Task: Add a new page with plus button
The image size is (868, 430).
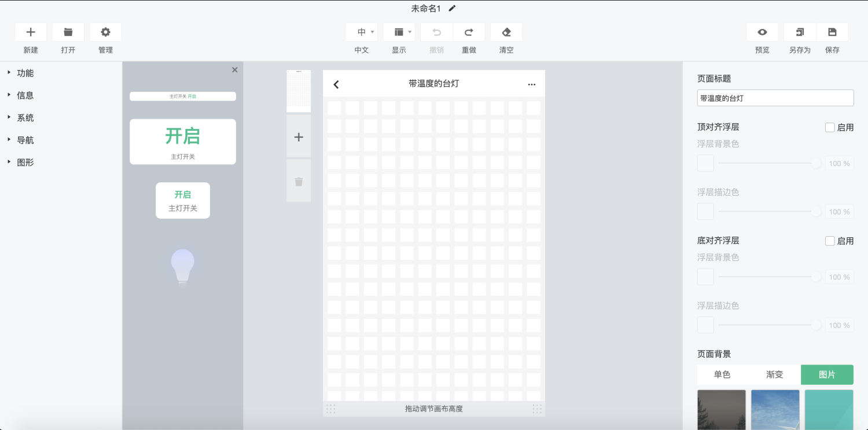Action: pos(299,137)
